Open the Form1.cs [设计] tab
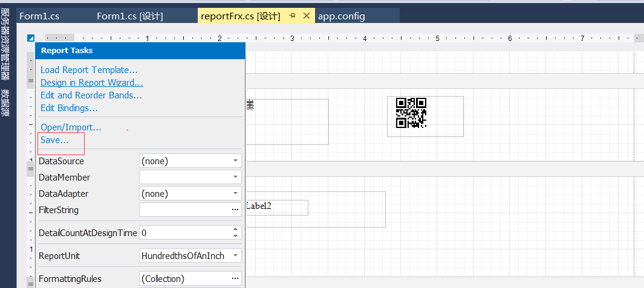Viewport: 644px width, 288px height. (130, 16)
